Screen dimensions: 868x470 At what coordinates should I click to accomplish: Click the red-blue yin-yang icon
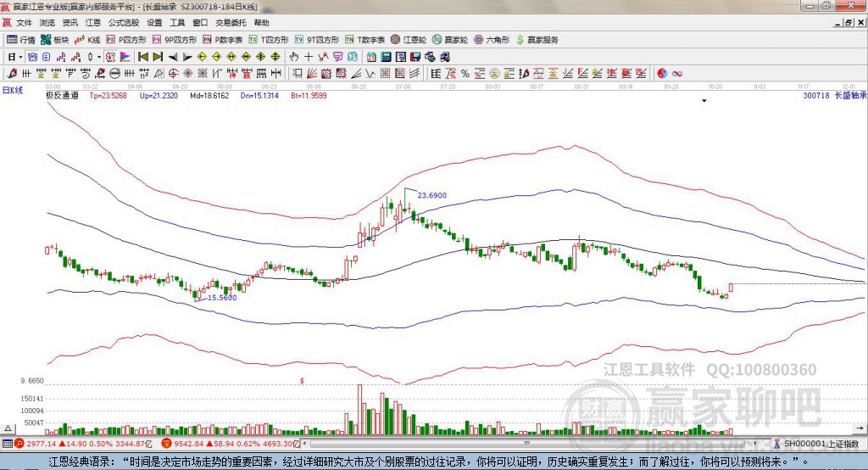(662, 73)
